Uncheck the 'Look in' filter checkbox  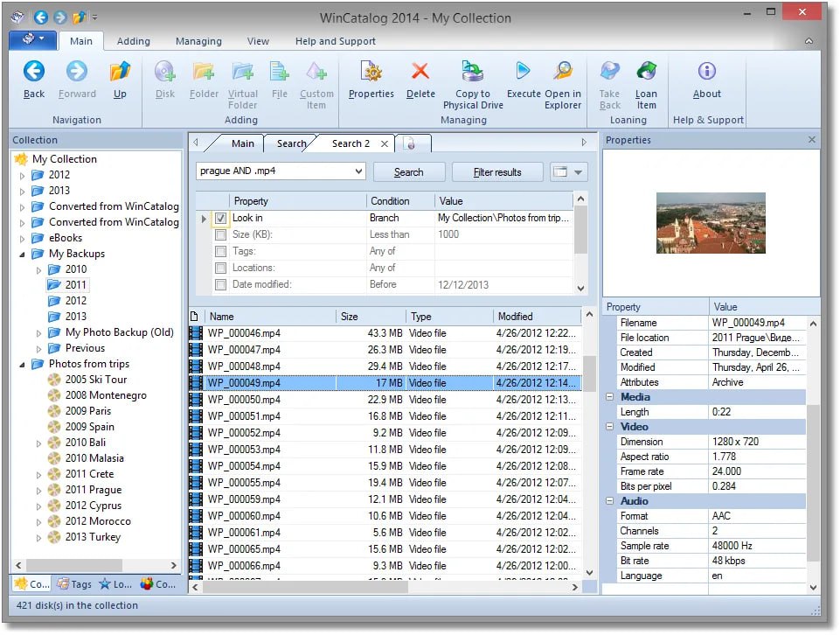(x=221, y=218)
